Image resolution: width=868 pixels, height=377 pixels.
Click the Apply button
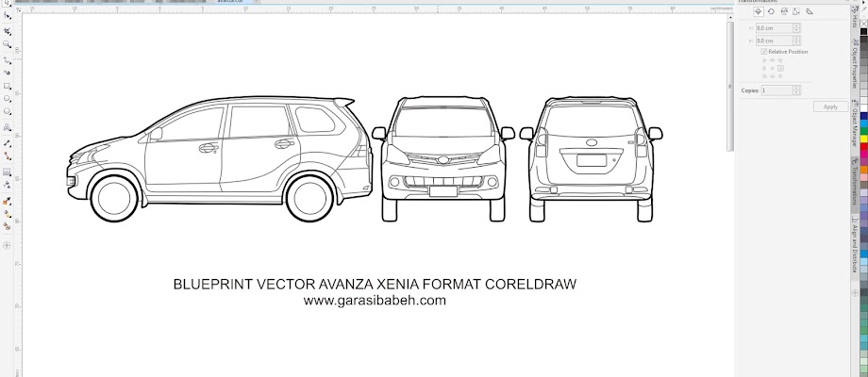tap(830, 107)
